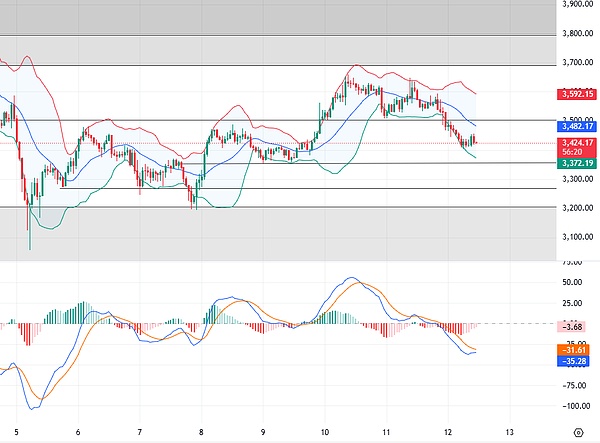Click the green 3,372.19 lower band label
600x443 pixels.
coord(574,163)
